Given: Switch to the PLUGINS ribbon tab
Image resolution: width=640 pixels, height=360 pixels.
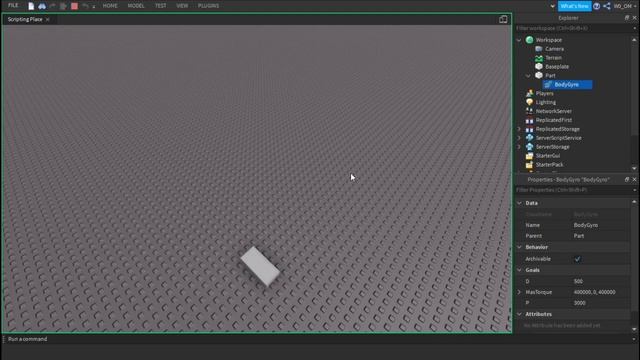Looking at the screenshot, I should tap(208, 6).
